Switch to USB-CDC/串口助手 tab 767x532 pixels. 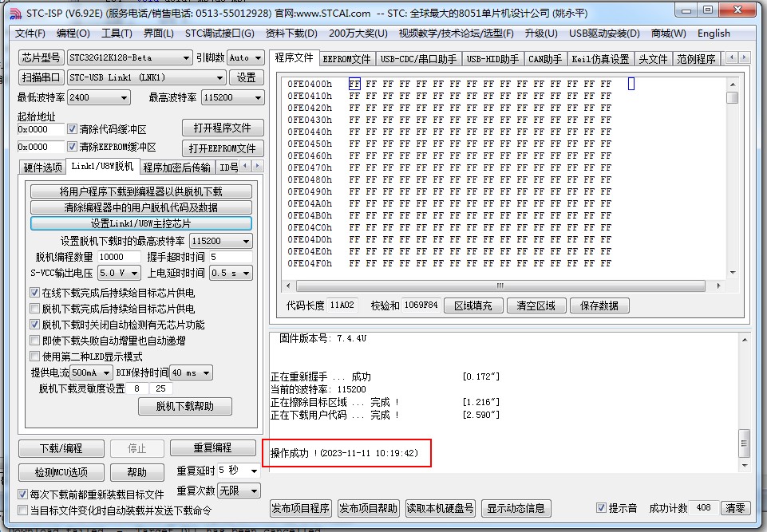[x=419, y=59]
